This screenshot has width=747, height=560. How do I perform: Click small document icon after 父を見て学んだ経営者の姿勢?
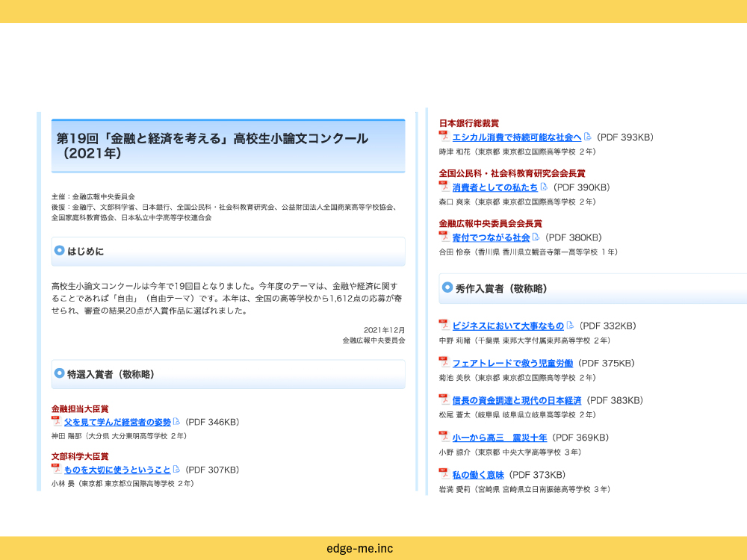tap(177, 422)
